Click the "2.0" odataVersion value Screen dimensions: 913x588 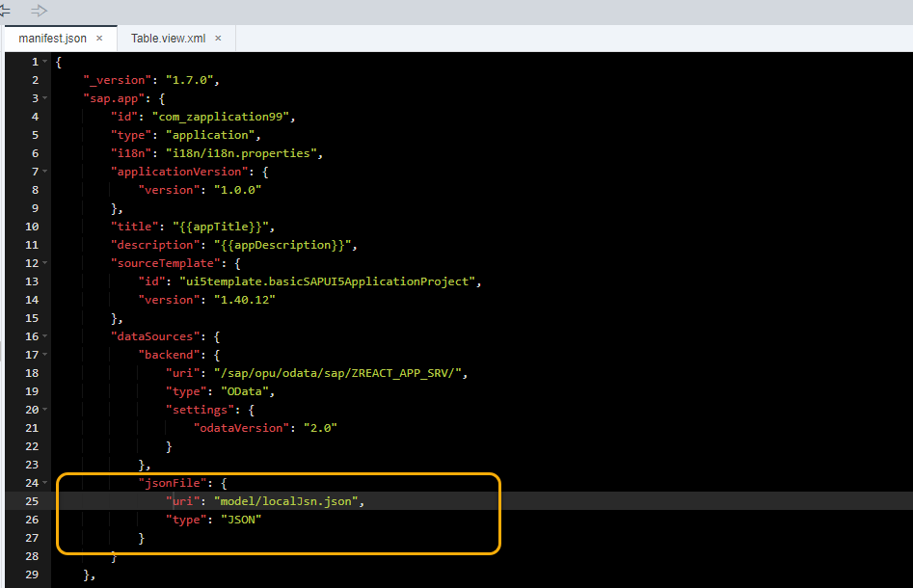[320, 429]
